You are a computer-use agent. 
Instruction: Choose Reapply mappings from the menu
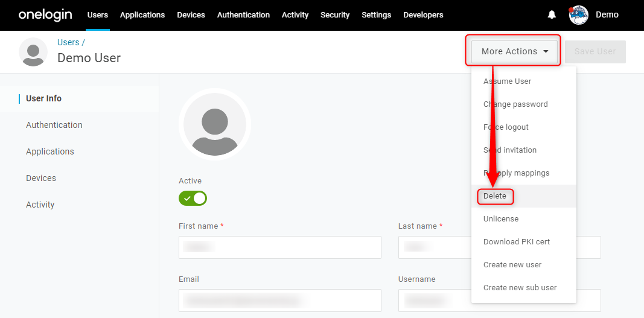coord(524,173)
